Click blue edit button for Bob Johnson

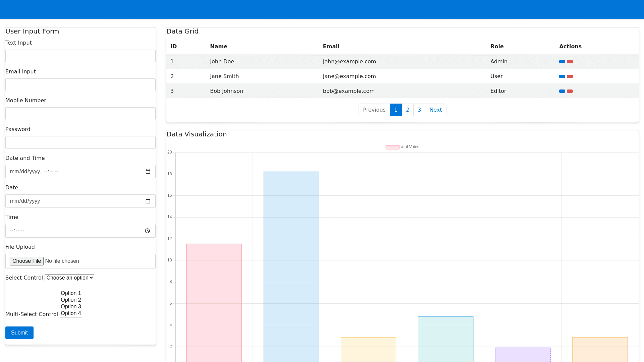coord(562,91)
